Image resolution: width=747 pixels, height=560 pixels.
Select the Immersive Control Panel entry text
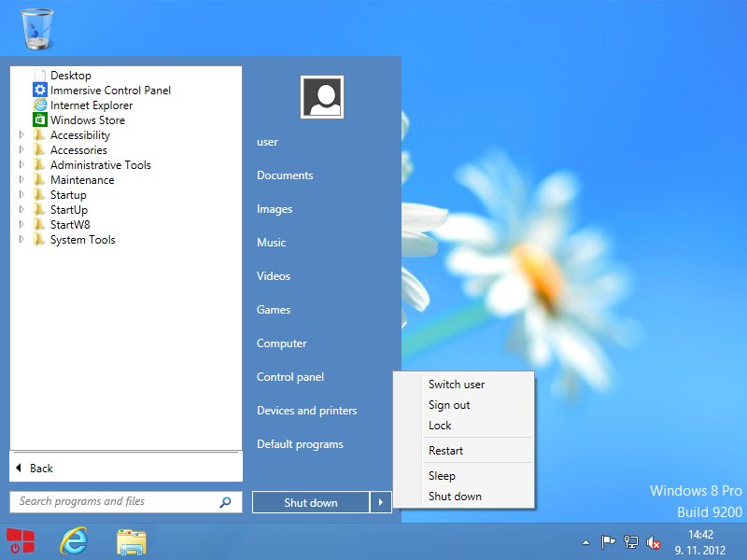[x=110, y=90]
